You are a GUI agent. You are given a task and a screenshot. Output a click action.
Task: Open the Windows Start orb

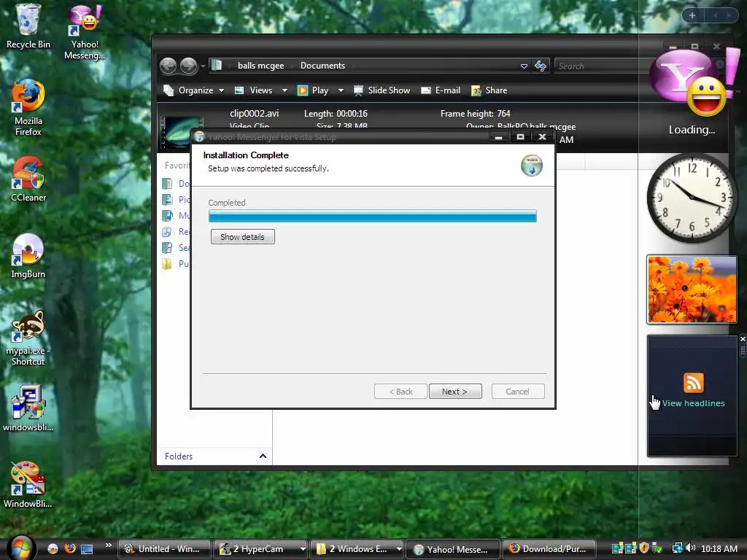pyautogui.click(x=20, y=548)
